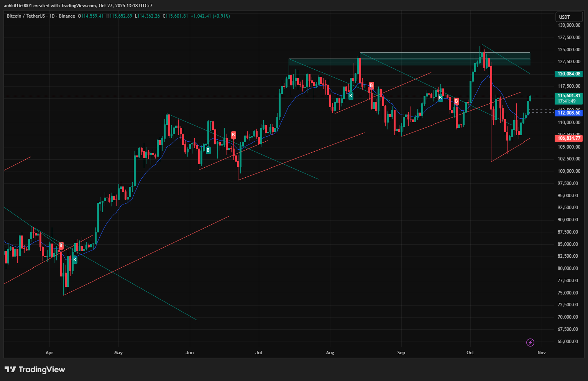Click the 100,000.00 price scale level
This screenshot has height=381, width=588.
568,171
